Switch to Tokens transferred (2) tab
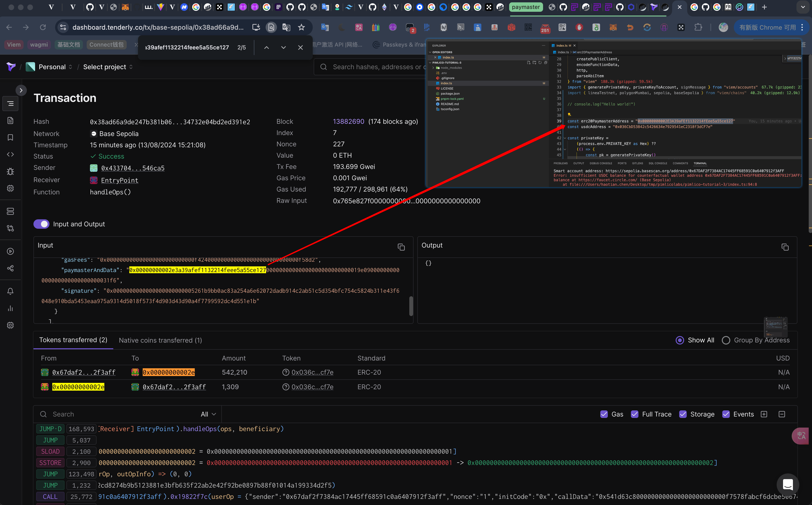Image resolution: width=812 pixels, height=505 pixels. coord(73,340)
